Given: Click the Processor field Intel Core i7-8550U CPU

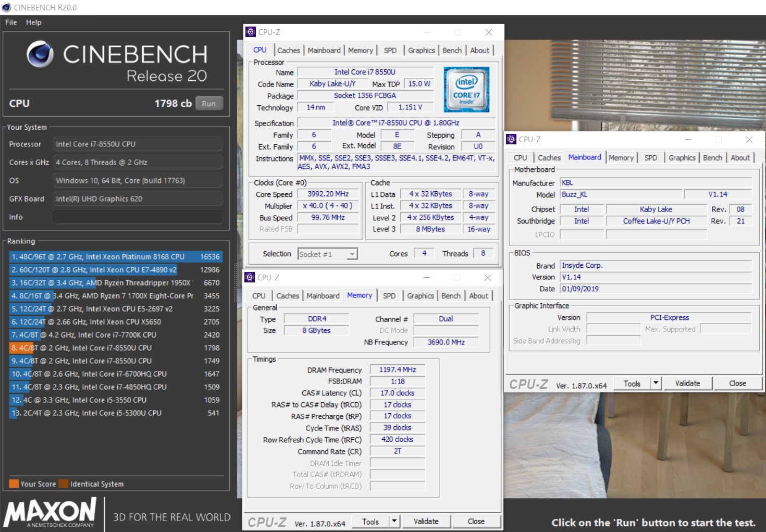Looking at the screenshot, I should [138, 144].
